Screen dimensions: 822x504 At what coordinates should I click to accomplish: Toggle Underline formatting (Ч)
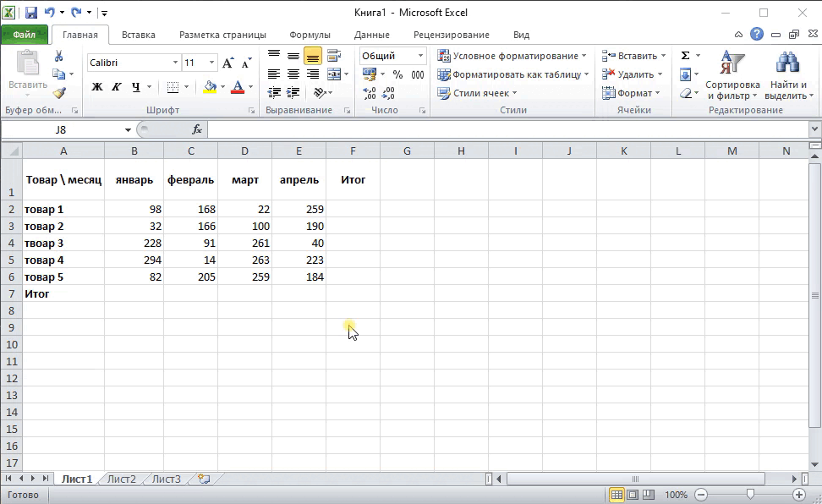pos(136,87)
